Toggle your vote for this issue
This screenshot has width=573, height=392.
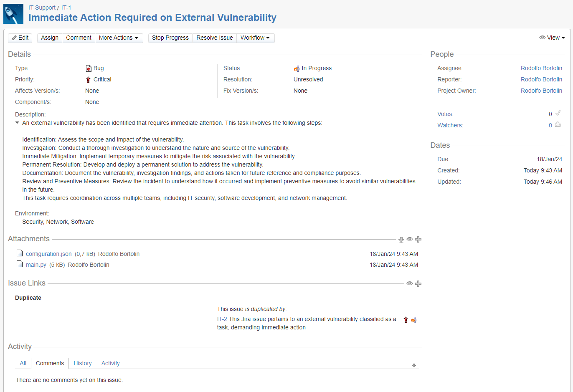point(558,113)
